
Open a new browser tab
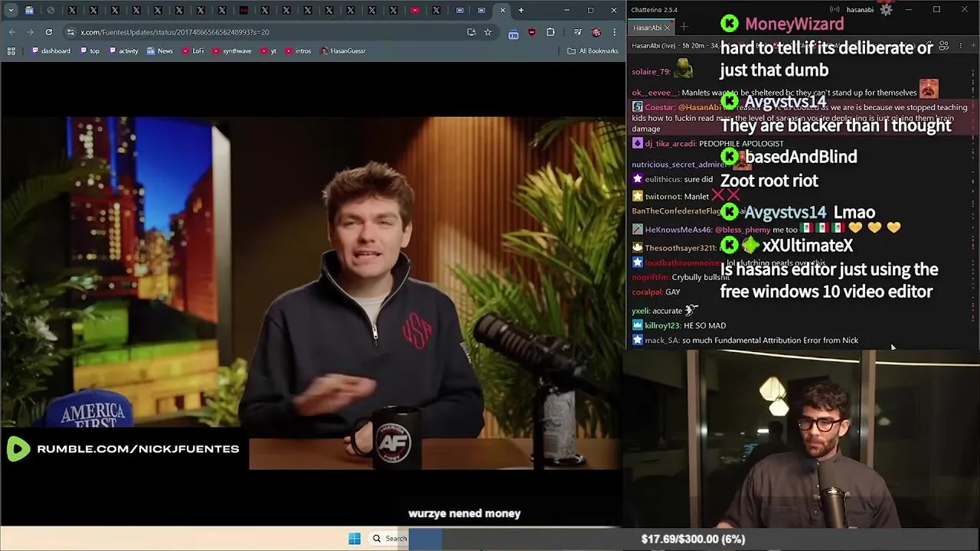[521, 10]
